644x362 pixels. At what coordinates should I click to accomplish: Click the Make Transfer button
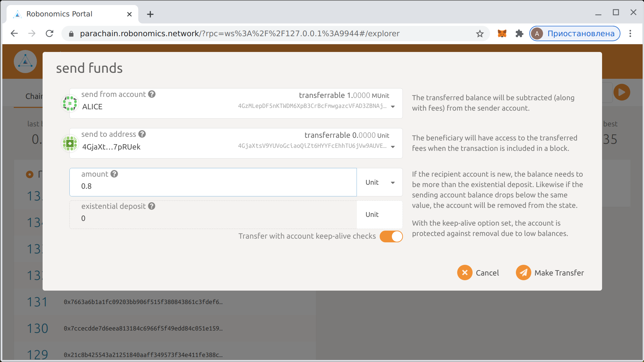[x=550, y=273]
